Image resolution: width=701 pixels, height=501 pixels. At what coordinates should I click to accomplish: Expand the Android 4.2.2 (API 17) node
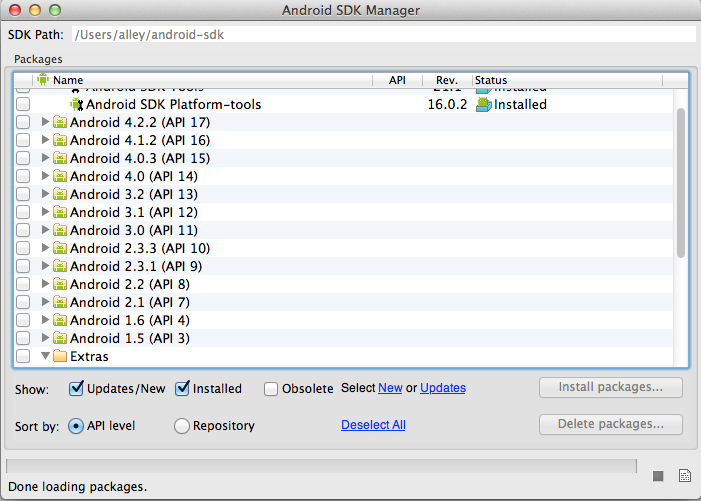point(45,122)
